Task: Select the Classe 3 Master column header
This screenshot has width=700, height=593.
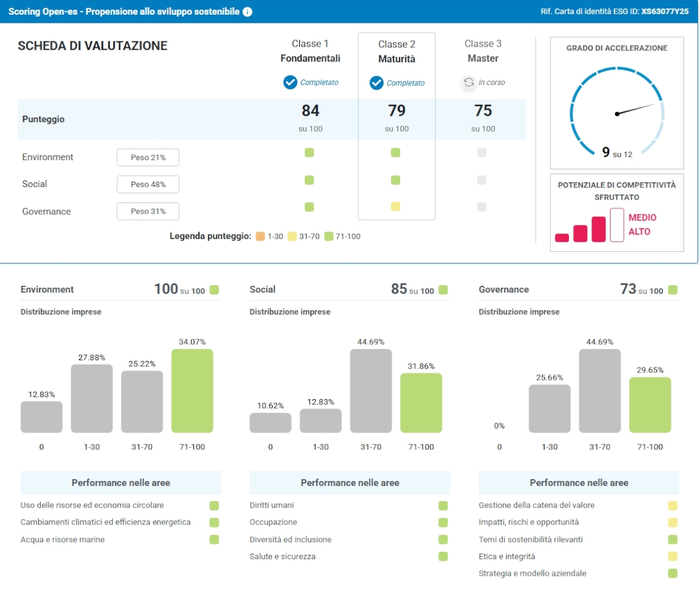Action: click(483, 51)
